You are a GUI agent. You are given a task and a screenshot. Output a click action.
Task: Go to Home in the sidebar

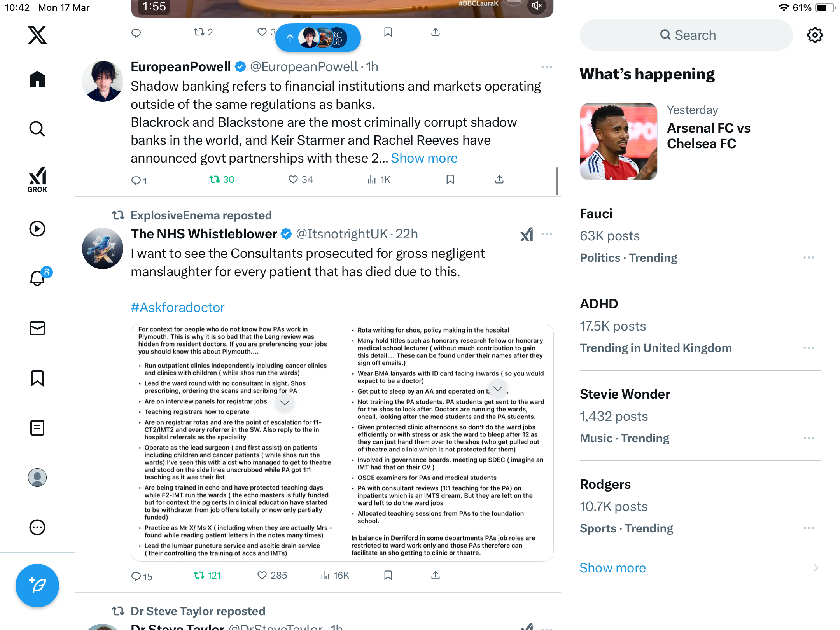click(37, 79)
